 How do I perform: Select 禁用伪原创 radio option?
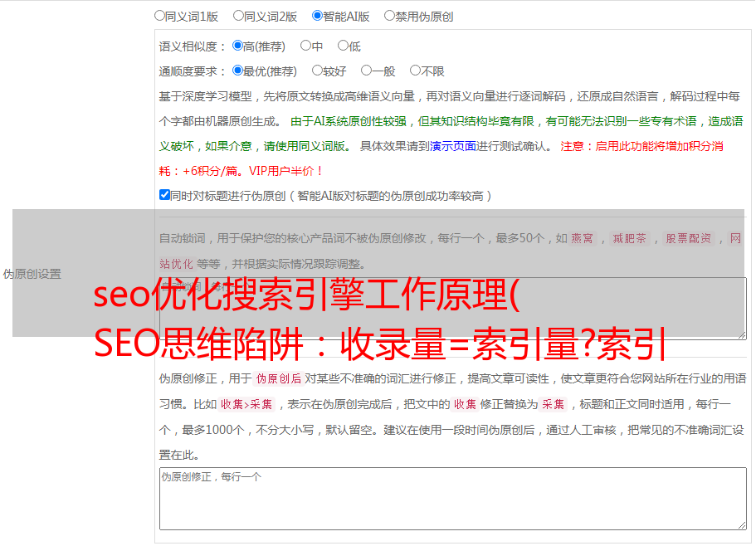pyautogui.click(x=389, y=16)
